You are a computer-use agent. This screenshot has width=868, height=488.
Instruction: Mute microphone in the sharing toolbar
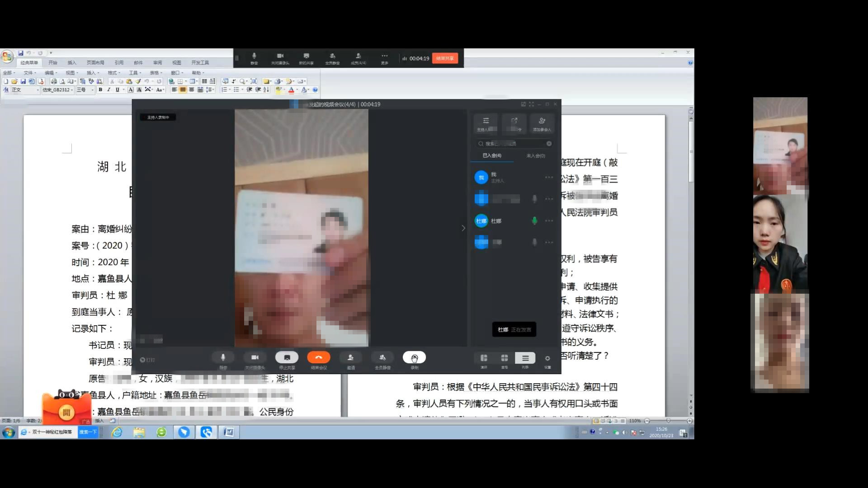coord(254,58)
